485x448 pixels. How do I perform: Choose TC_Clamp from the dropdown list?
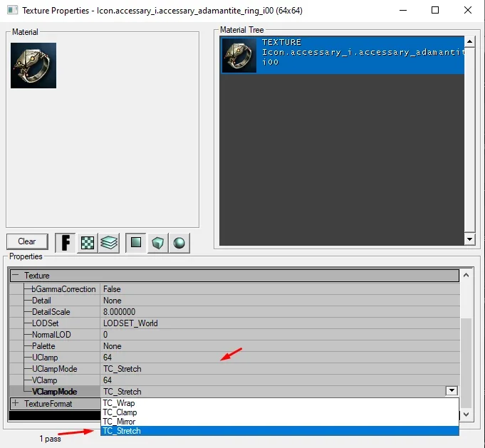pos(120,412)
